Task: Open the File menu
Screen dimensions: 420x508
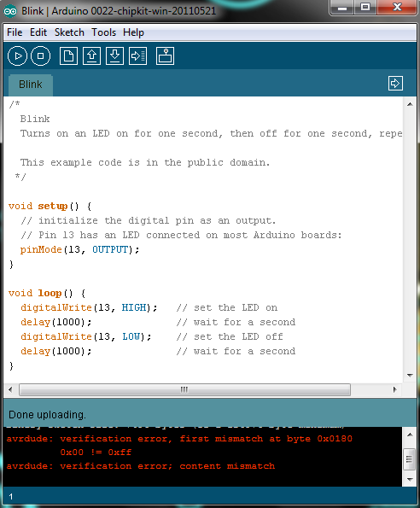Action: pos(15,32)
